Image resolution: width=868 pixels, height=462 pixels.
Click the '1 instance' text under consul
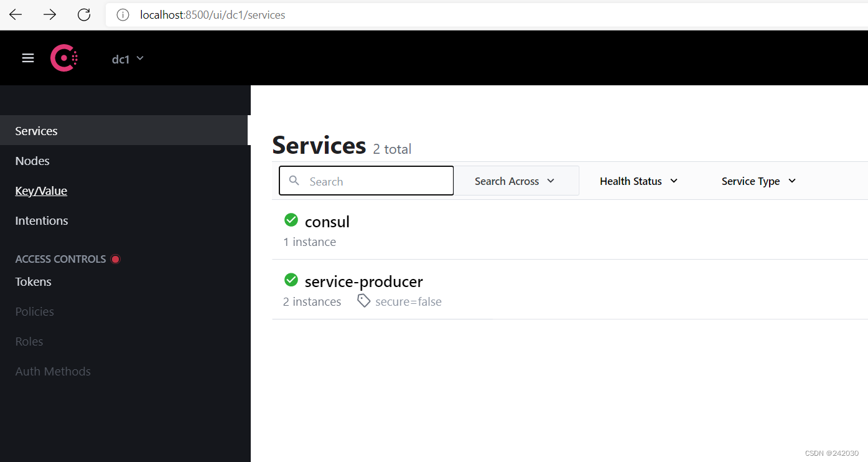309,242
